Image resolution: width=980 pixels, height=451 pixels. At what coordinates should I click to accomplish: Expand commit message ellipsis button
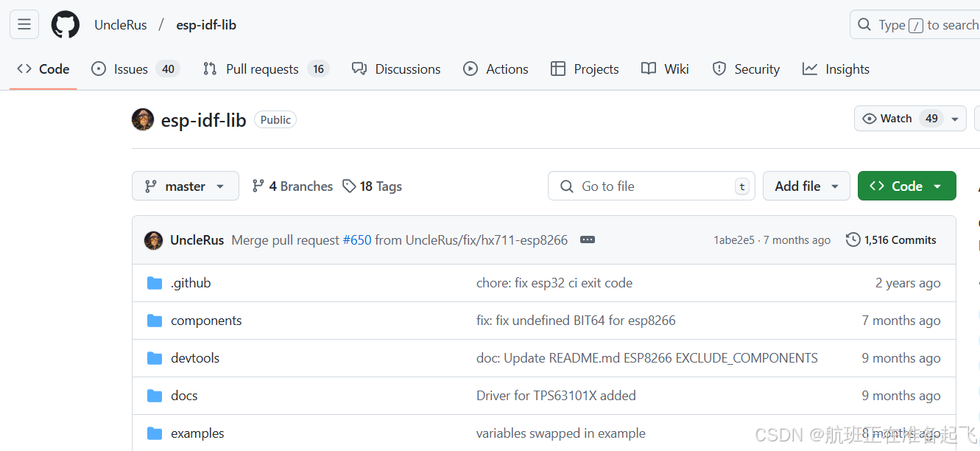(x=588, y=240)
